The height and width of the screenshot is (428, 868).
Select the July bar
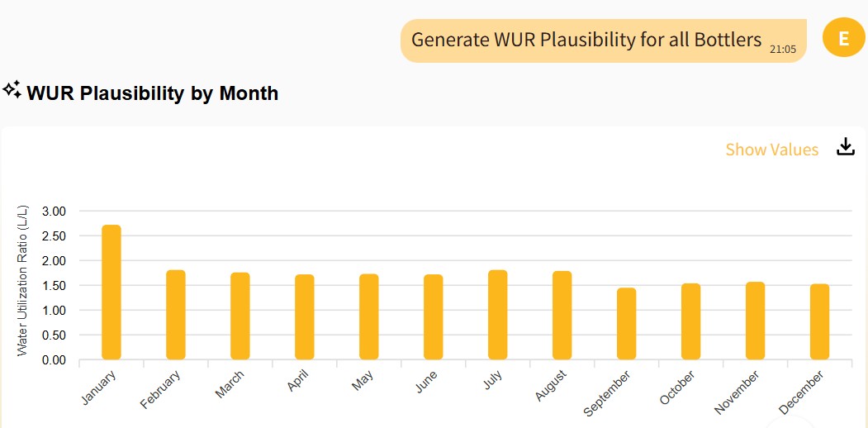(498, 315)
